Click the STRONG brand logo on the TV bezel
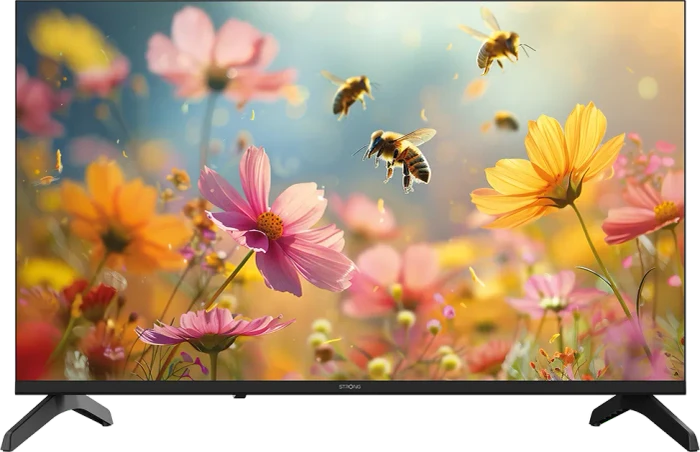700x452 pixels. click(x=350, y=387)
